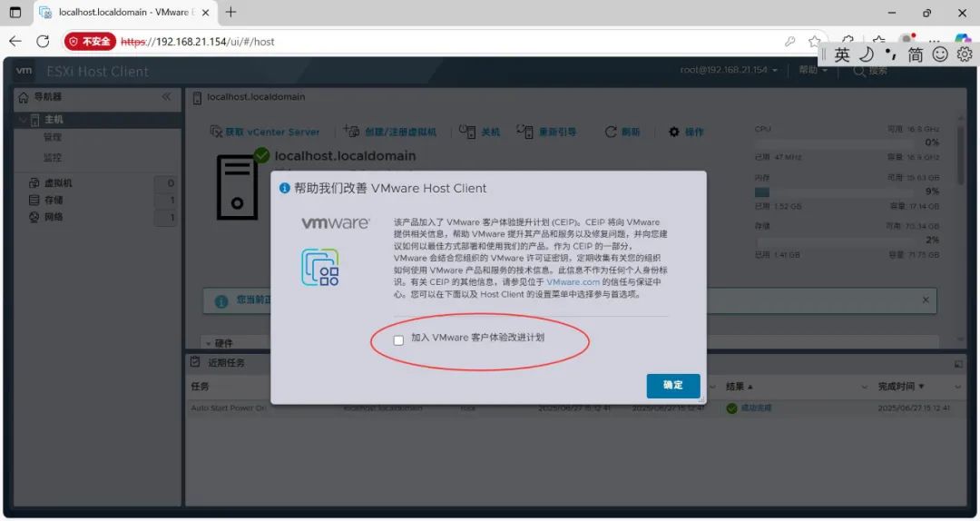Open 管理 under 主机
The height and width of the screenshot is (521, 980).
[53, 137]
